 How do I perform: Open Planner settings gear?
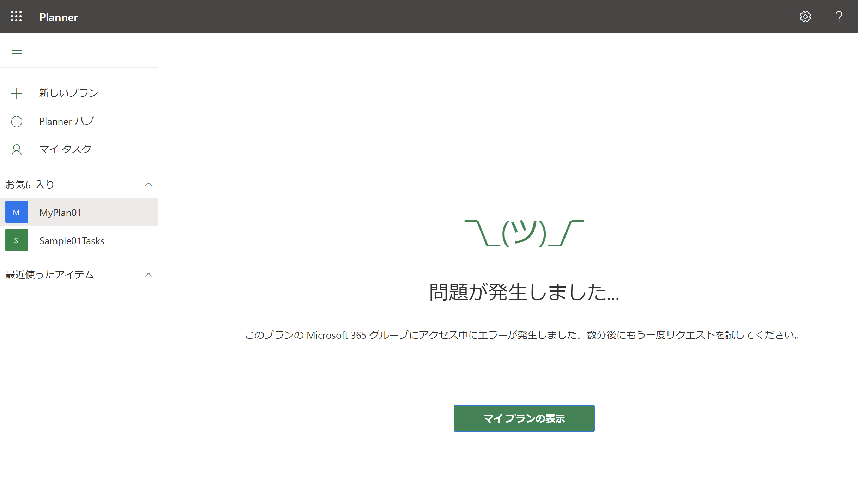coord(805,17)
